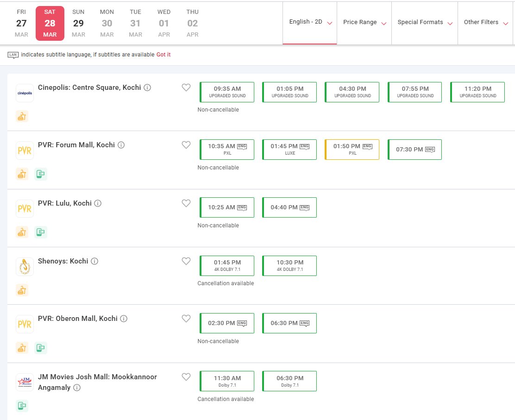The width and height of the screenshot is (515, 420).
Task: Open the English - 2D language dropdown
Action: [x=310, y=22]
